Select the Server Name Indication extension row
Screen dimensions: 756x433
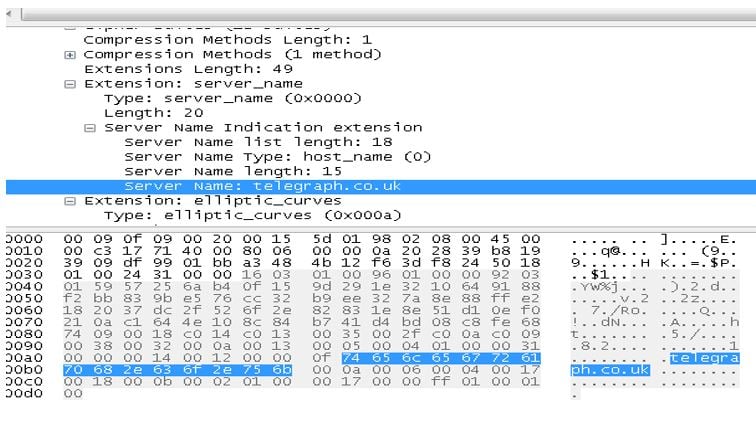(263, 127)
